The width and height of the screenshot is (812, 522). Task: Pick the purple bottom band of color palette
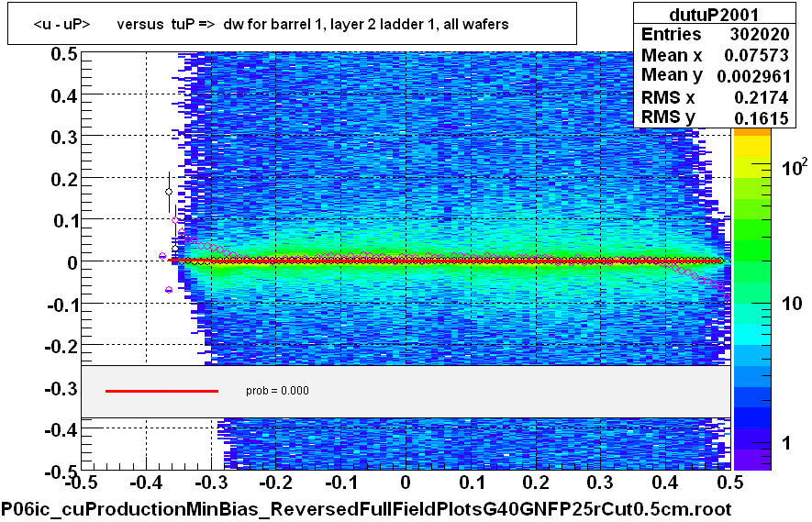coord(752,460)
